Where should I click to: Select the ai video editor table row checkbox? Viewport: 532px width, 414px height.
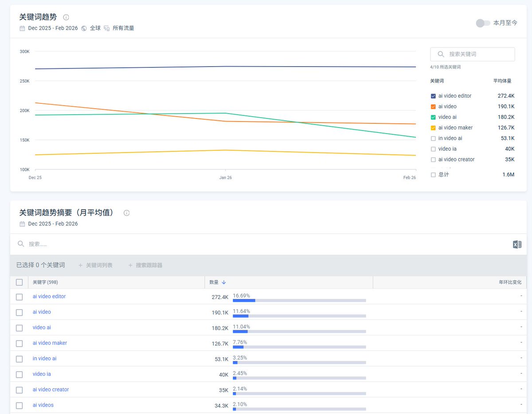tap(19, 297)
